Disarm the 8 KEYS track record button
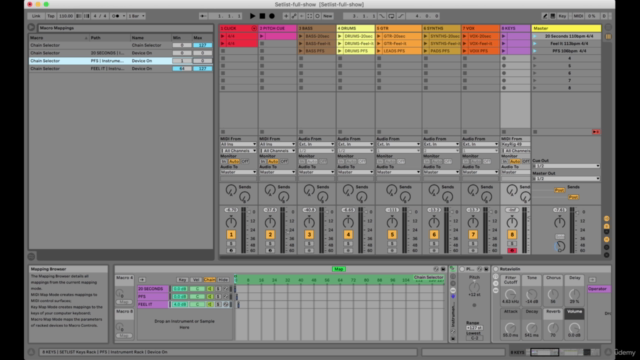The height and width of the screenshot is (360, 640). coord(512,250)
